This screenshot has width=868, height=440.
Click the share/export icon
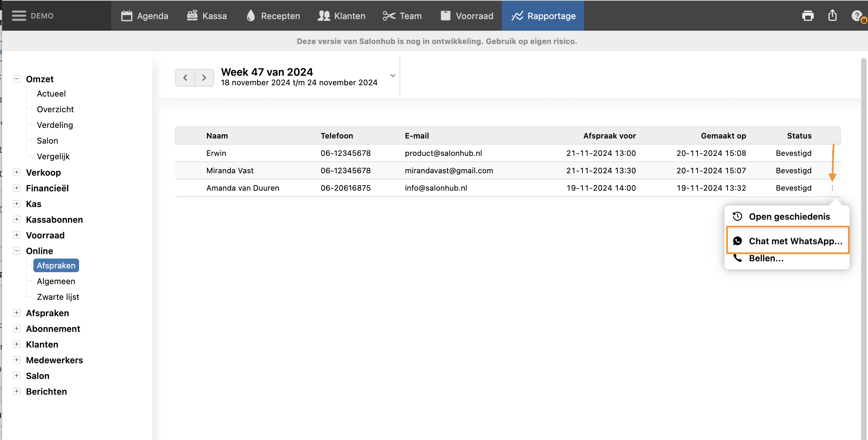pyautogui.click(x=833, y=16)
